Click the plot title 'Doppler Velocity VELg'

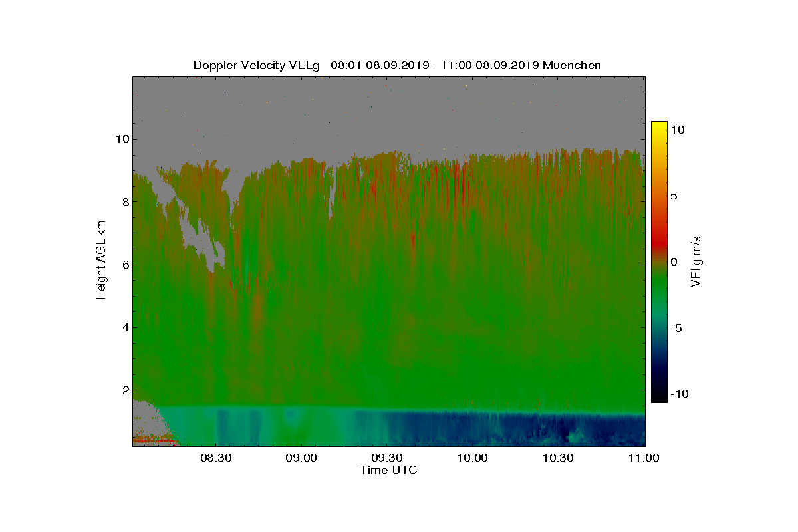click(256, 65)
